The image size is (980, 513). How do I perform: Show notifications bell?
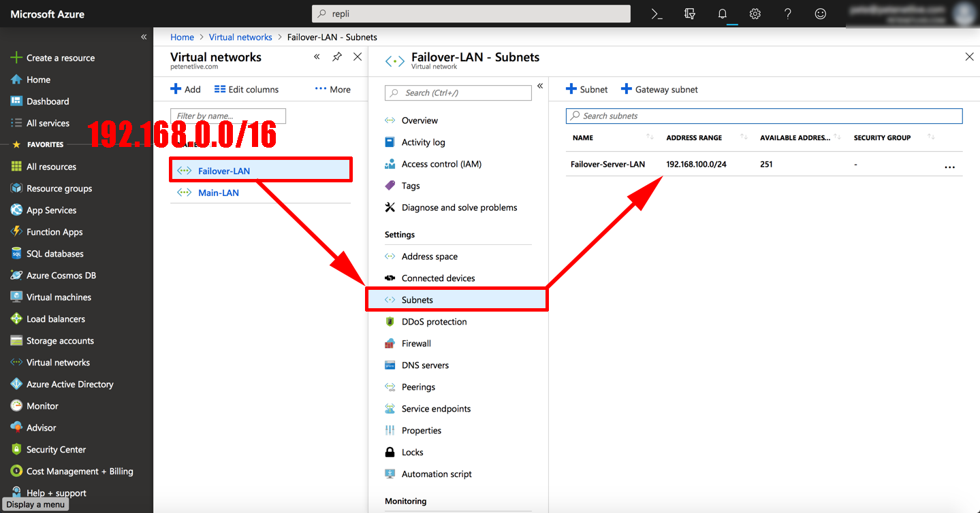723,14
